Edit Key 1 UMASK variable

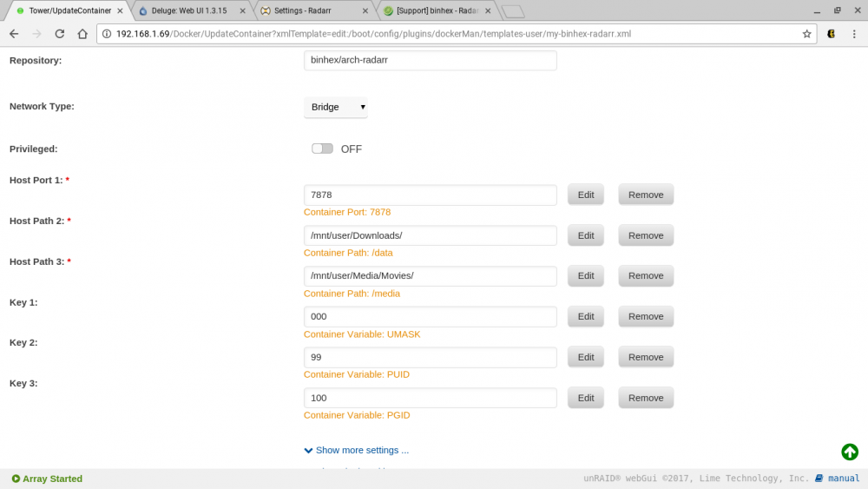pyautogui.click(x=586, y=316)
